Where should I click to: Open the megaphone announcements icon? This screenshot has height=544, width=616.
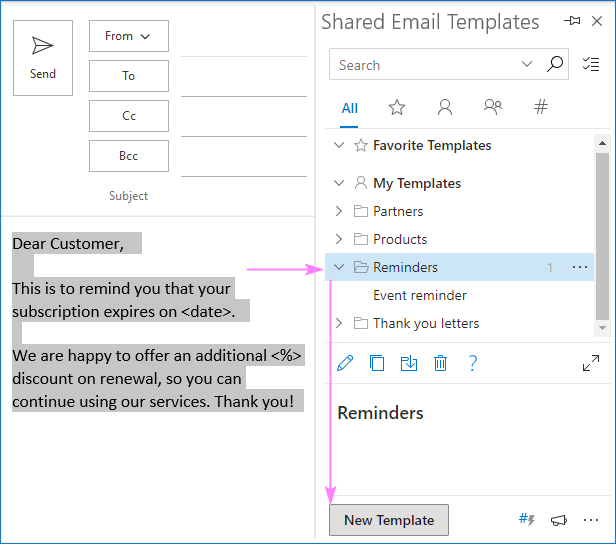point(558,520)
